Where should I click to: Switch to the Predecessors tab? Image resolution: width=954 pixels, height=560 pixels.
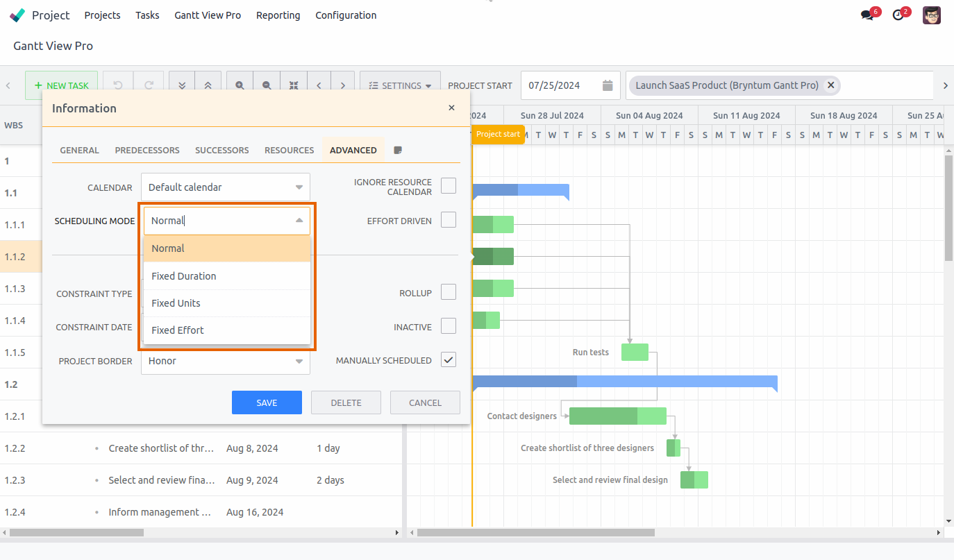147,150
